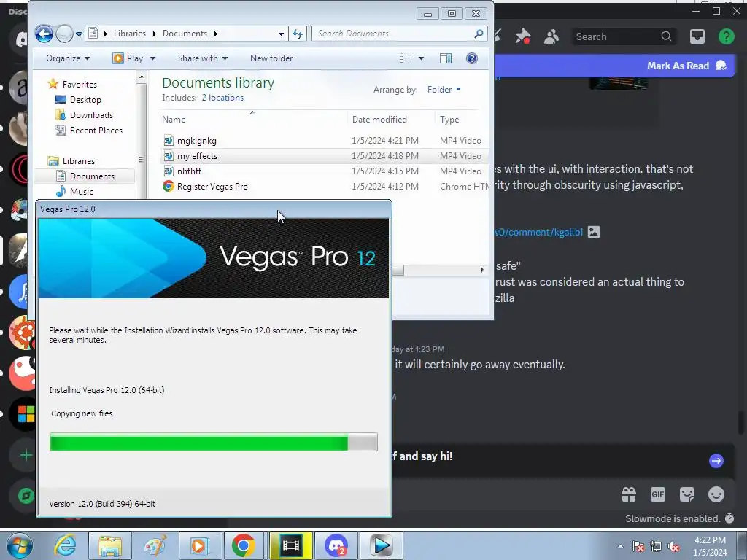Click the Vegas Pro 12.0 title bar
Viewport: 747px width, 560px height.
coord(214,209)
